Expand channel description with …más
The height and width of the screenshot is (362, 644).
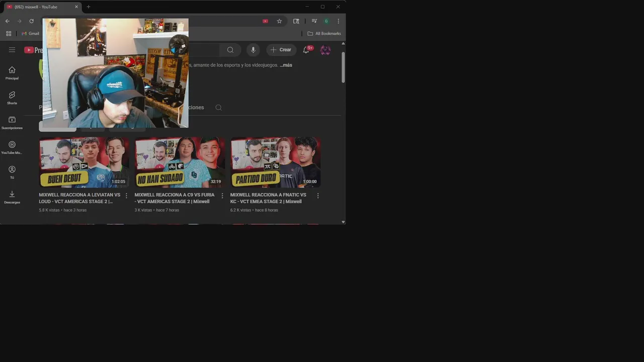(x=286, y=65)
